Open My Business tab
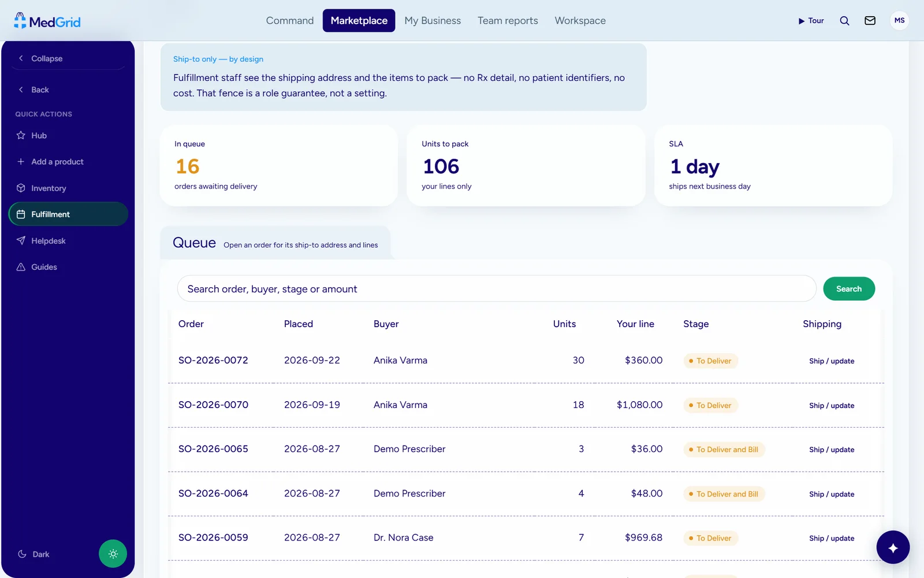The width and height of the screenshot is (924, 578). (x=433, y=21)
